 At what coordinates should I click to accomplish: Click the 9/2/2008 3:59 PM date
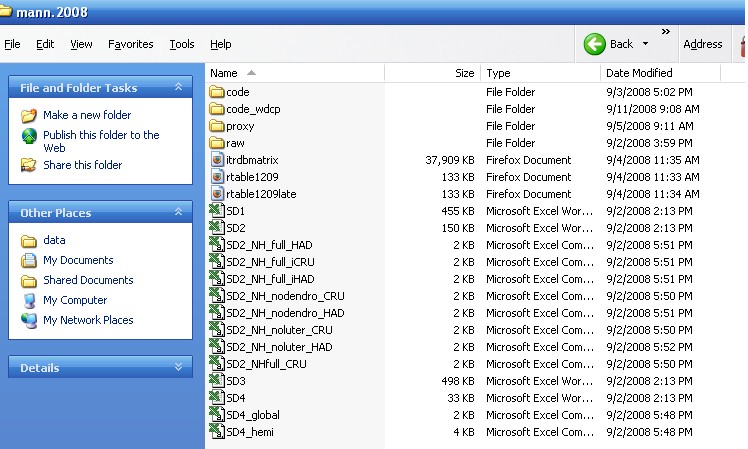coord(649,143)
